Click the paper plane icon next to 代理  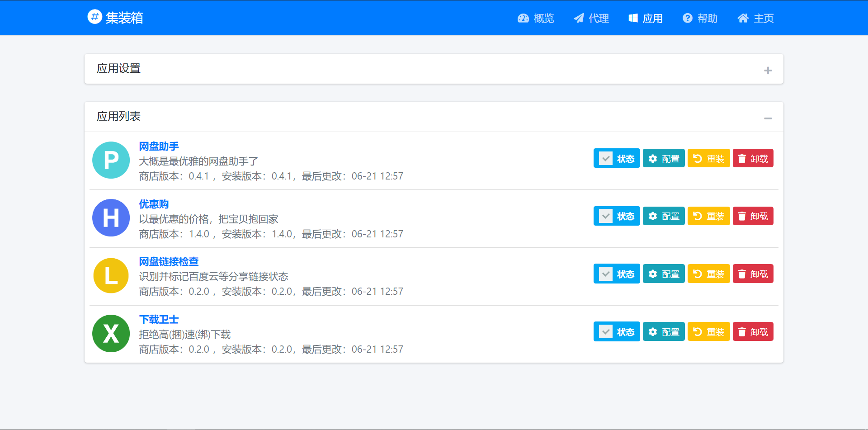tap(578, 18)
